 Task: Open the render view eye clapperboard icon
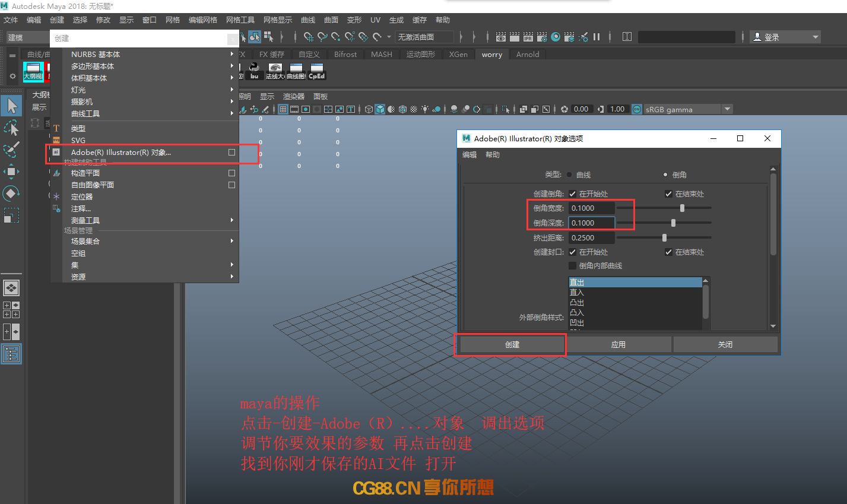501,37
